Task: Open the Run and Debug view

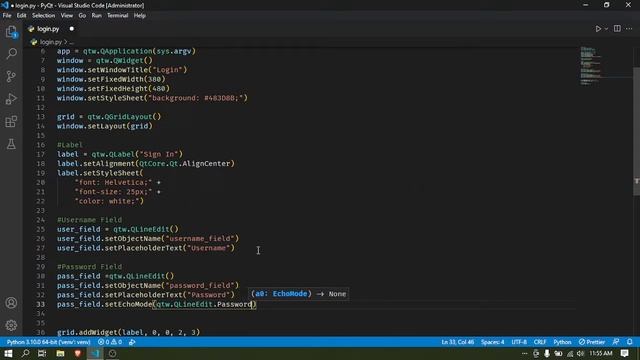Action: click(11, 99)
